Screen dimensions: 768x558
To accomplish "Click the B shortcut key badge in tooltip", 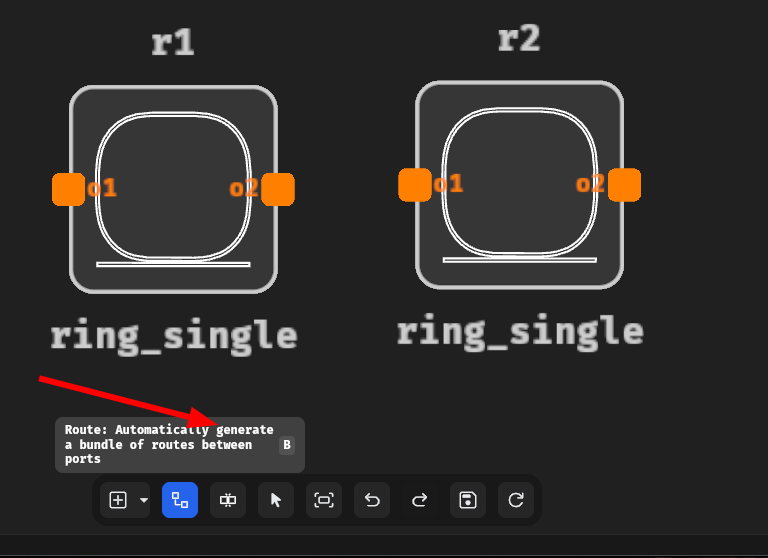I will click(x=287, y=445).
